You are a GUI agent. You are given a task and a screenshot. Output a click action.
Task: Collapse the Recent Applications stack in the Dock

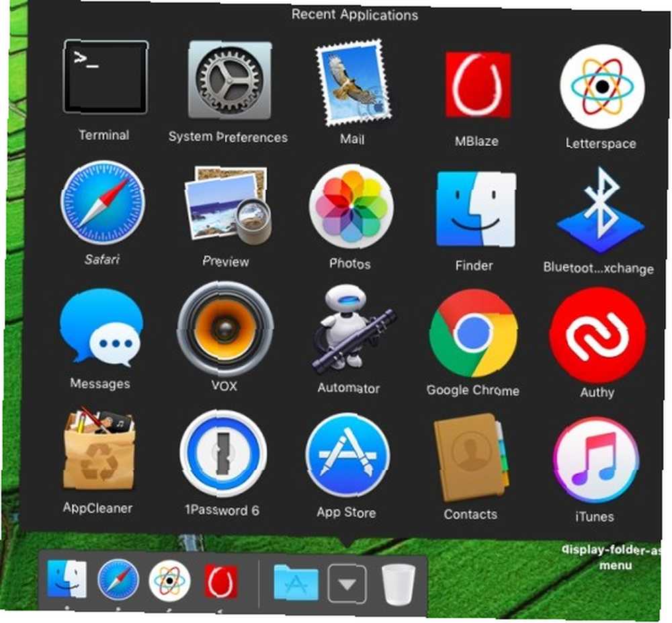click(347, 583)
